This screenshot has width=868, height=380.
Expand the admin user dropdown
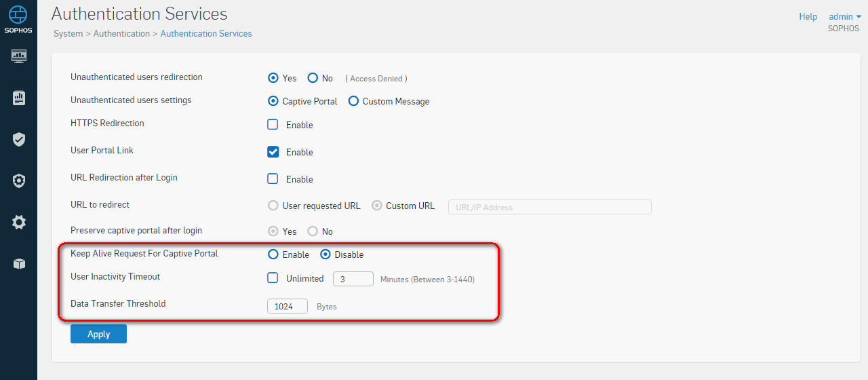(845, 16)
